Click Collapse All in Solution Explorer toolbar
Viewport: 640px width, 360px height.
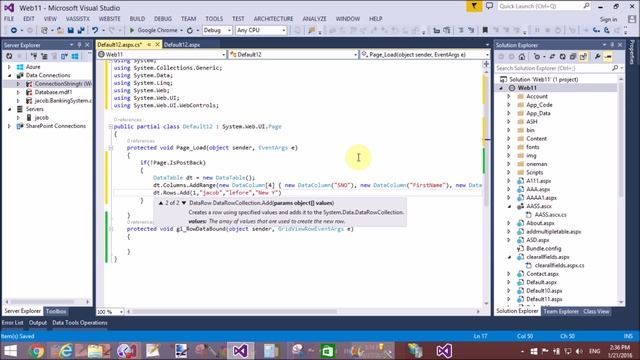point(573,57)
